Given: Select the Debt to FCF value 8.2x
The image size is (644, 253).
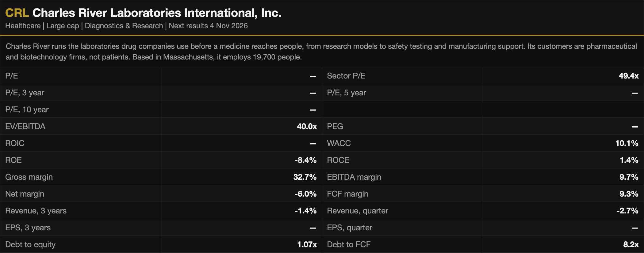Looking at the screenshot, I should click(631, 244).
